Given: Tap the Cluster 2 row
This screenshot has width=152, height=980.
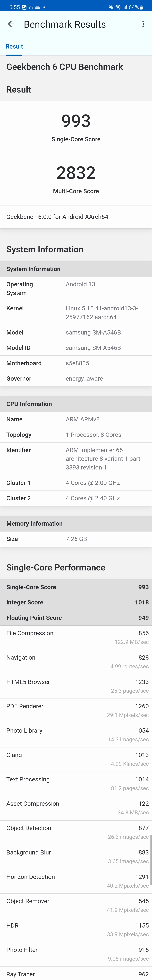Looking at the screenshot, I should [x=76, y=498].
